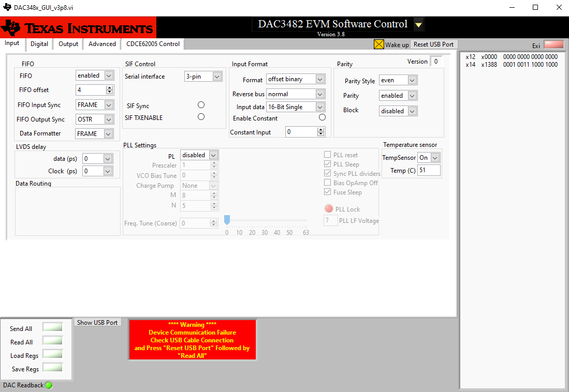Viewport: 569px width, 392px height.
Task: Check the PLL reset checkbox
Action: 327,155
